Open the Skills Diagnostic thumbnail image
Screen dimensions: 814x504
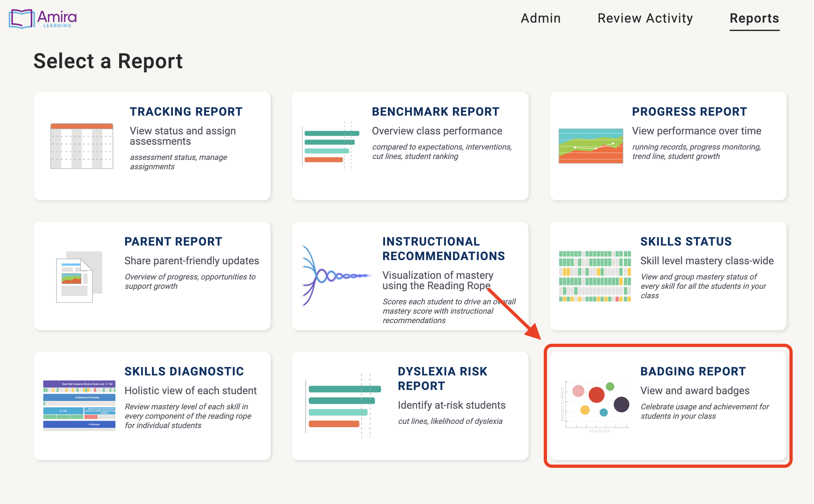(x=80, y=405)
